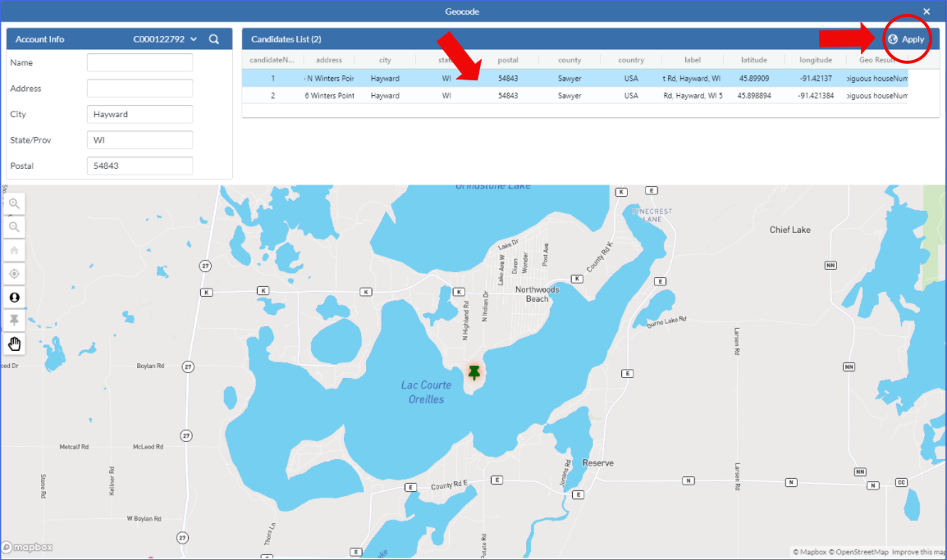Viewport: 947px width, 560px height.
Task: Click the Northwoods Beach map label
Action: tap(537, 294)
